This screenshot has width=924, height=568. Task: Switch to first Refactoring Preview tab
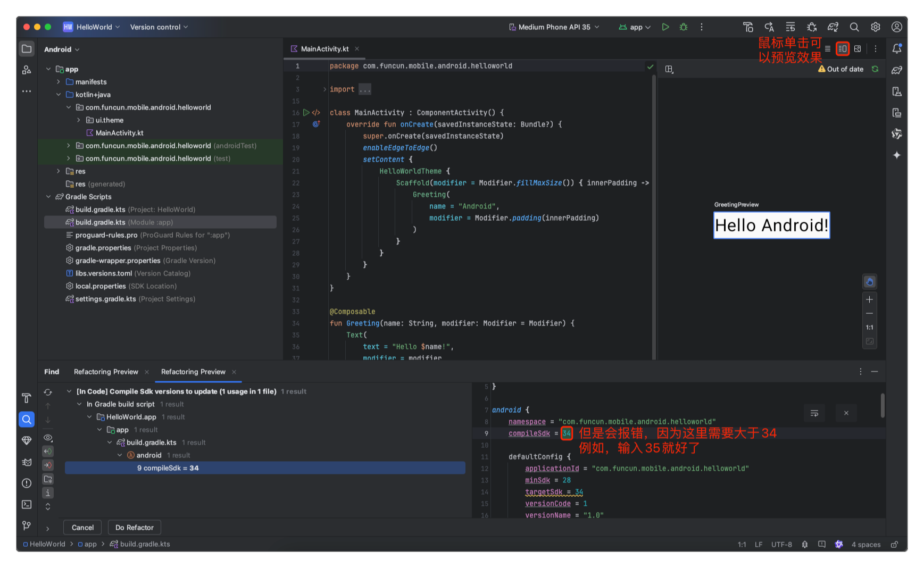106,372
